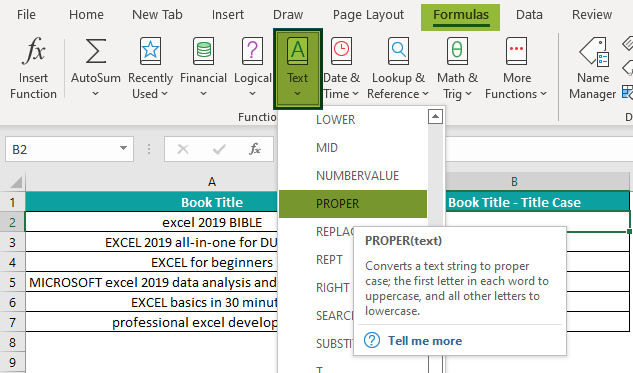Screen dimensions: 633x373
Task: Open the Math & Trig functions menu
Action: coord(457,68)
